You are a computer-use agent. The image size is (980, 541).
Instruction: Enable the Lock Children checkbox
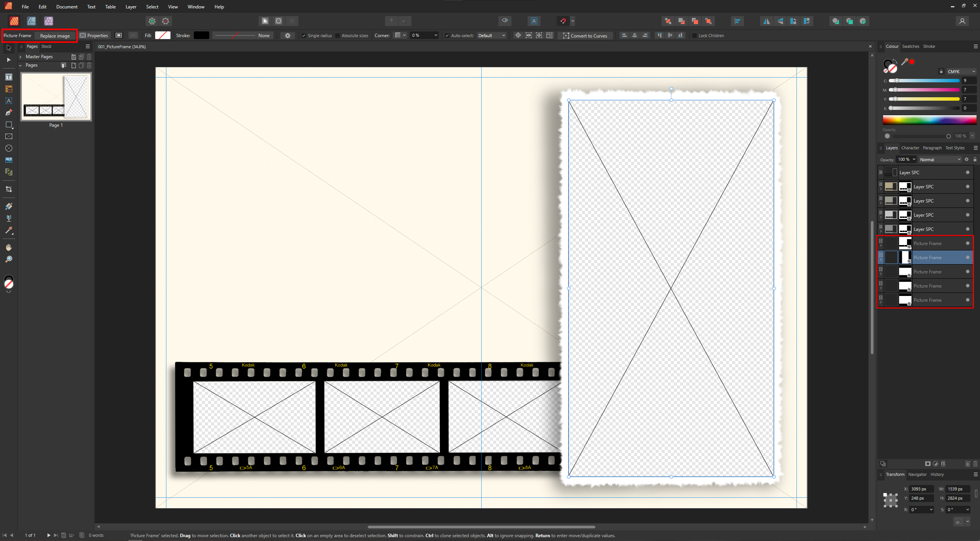pyautogui.click(x=694, y=36)
